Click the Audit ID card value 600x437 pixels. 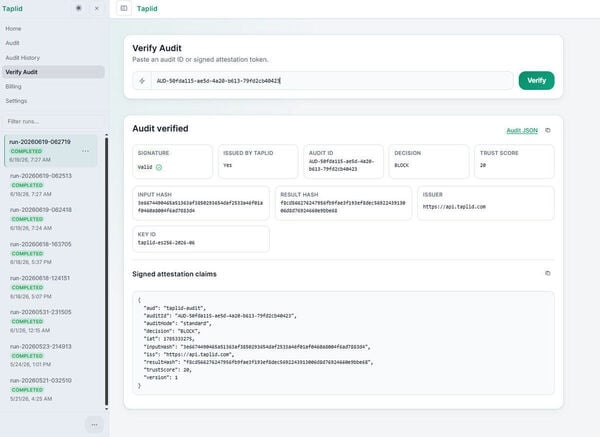tap(341, 165)
